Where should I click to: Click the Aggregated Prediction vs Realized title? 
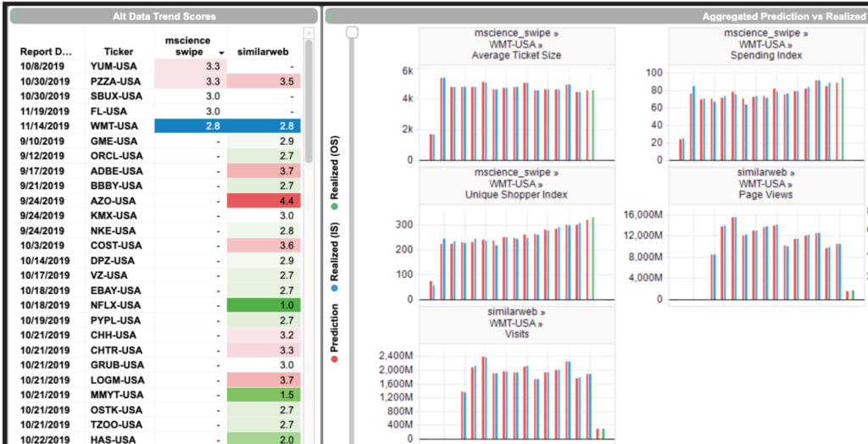coord(783,17)
